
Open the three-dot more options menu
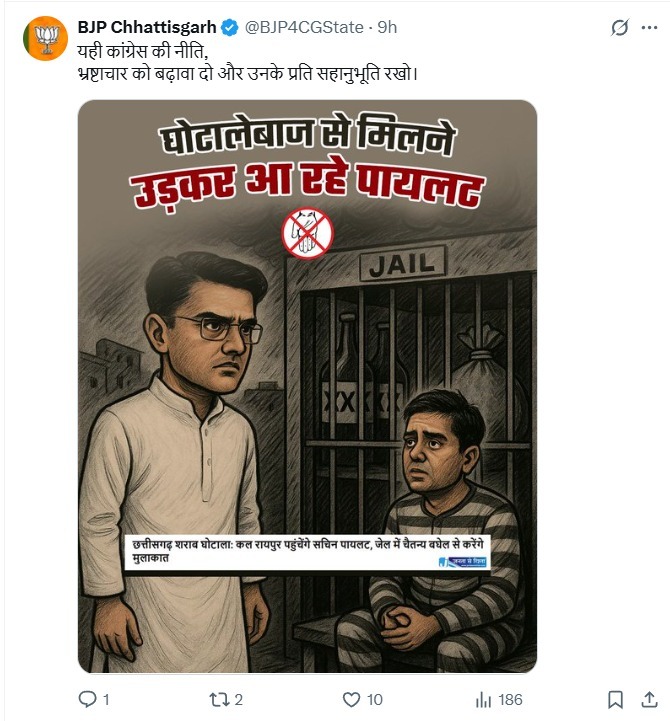(649, 28)
